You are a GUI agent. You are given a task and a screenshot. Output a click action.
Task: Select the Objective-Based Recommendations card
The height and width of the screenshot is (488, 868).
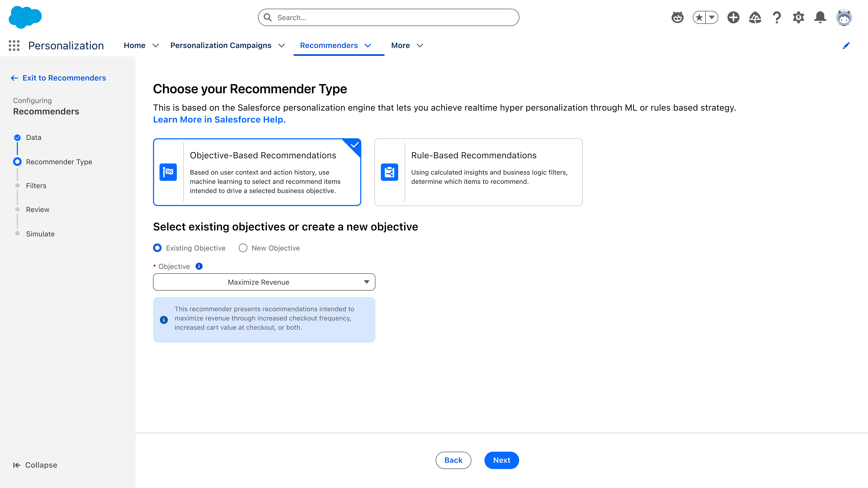coord(257,172)
